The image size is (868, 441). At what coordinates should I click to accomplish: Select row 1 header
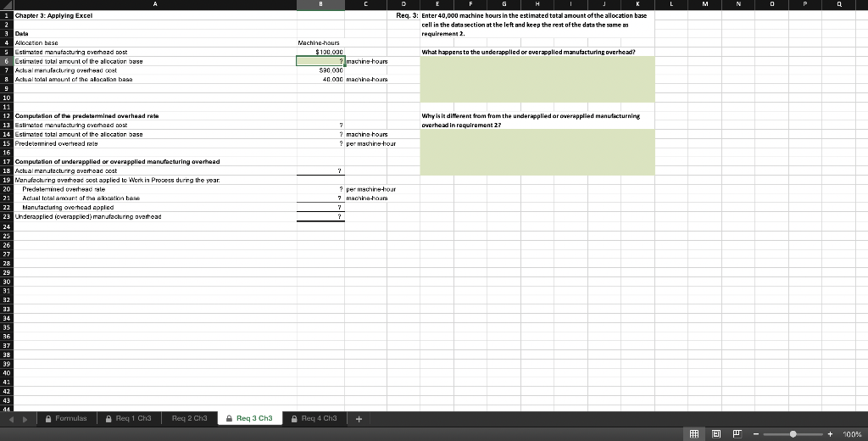click(x=6, y=15)
